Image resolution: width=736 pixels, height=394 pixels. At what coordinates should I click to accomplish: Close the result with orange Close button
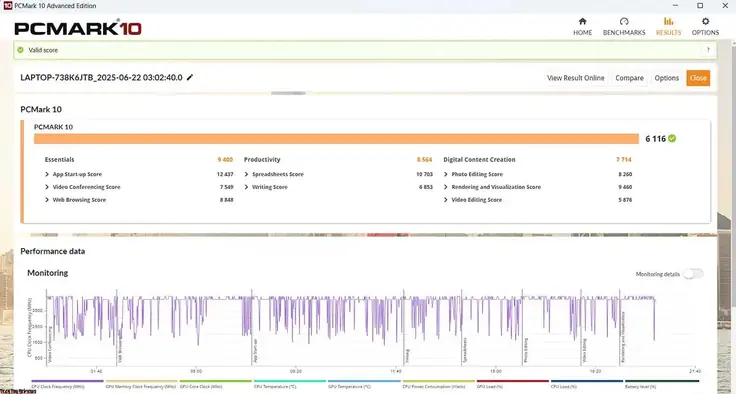click(698, 78)
